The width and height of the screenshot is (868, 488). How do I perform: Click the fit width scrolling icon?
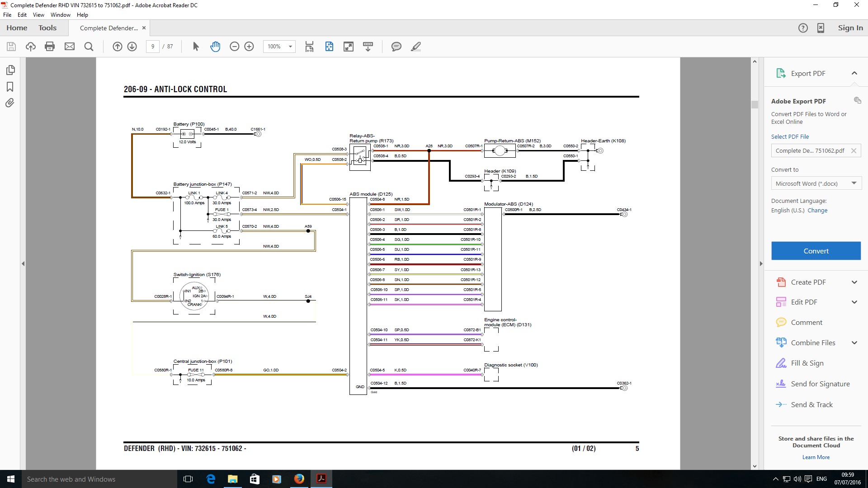pyautogui.click(x=310, y=47)
